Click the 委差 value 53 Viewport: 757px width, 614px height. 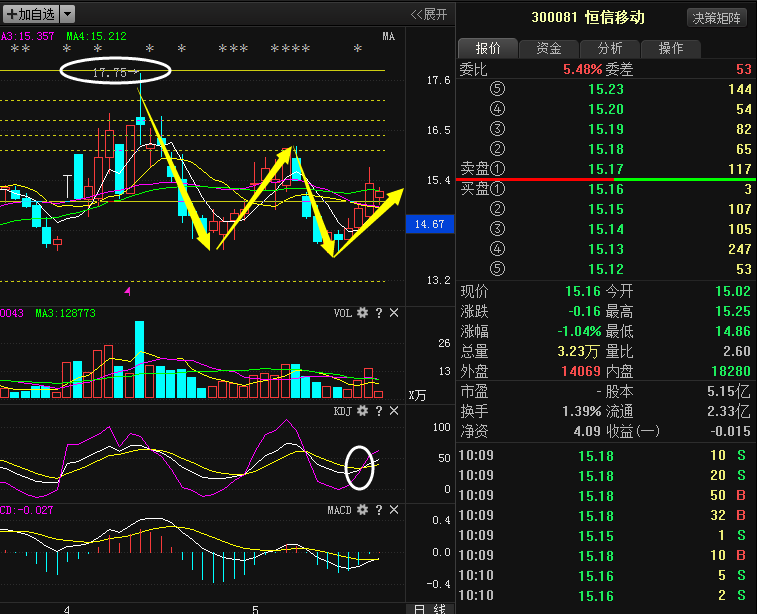(x=743, y=70)
